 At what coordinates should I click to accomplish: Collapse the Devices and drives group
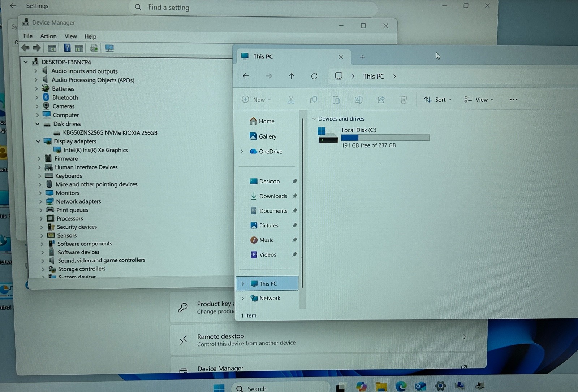pyautogui.click(x=314, y=119)
